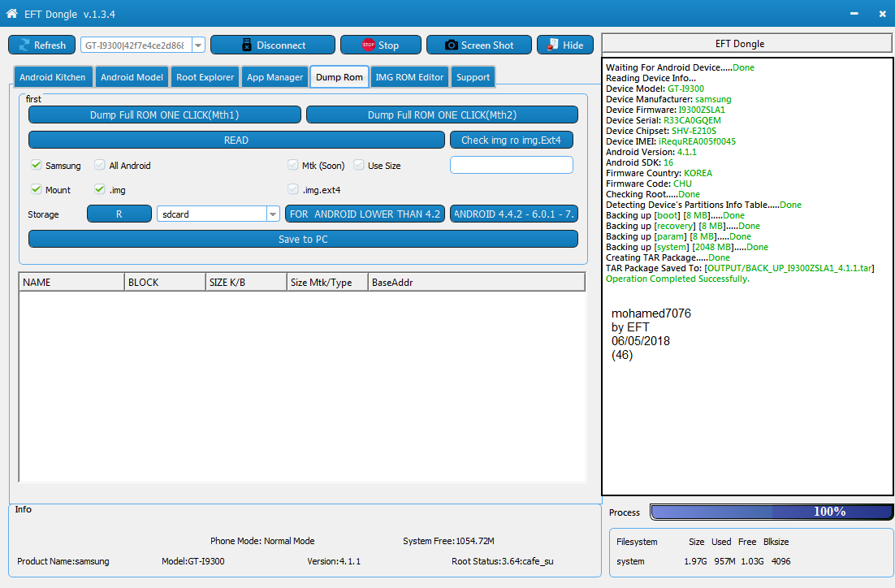Image resolution: width=895 pixels, height=588 pixels.
Task: Toggle the Mount checkbox
Action: [x=36, y=189]
